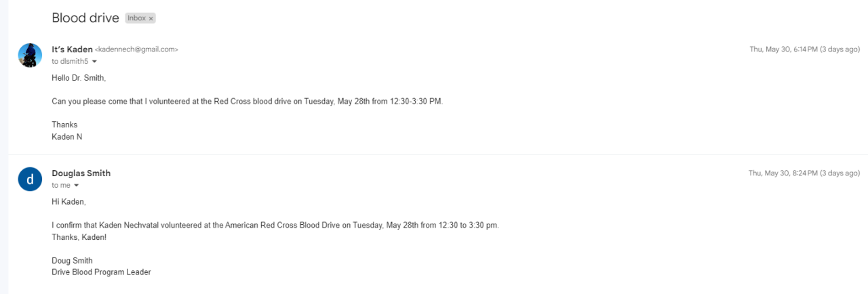Click Douglas Smith's blue "d" avatar
This screenshot has height=294, width=868.
30,179
